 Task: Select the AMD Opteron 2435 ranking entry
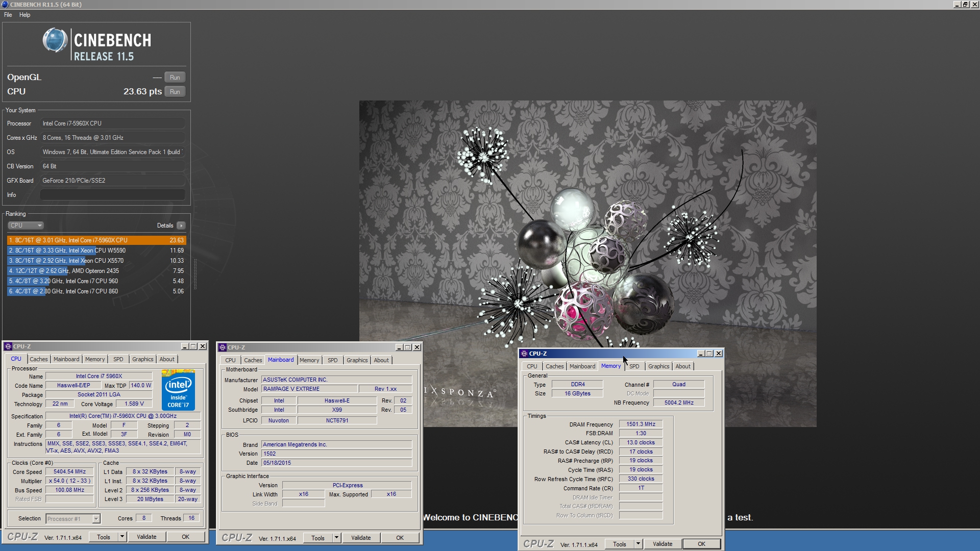point(96,271)
